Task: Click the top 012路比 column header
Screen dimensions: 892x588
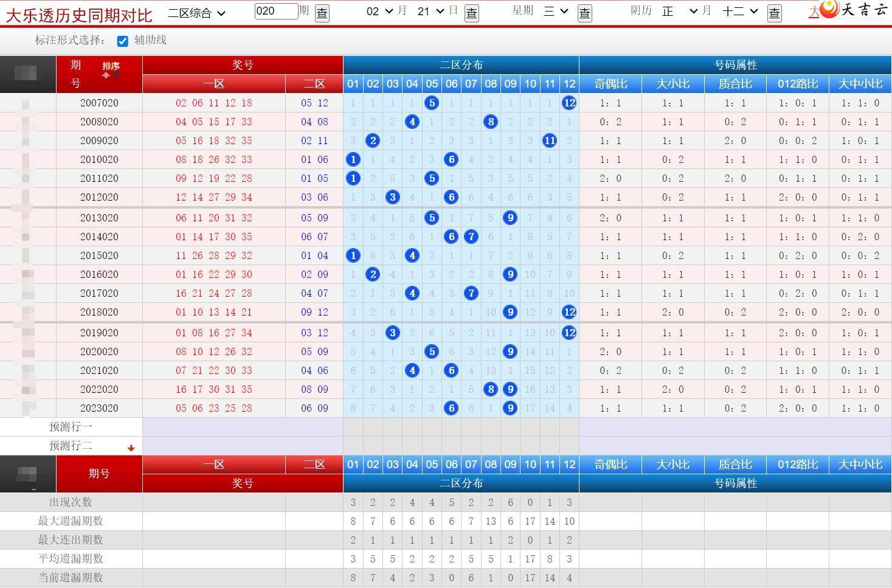Action: pyautogui.click(x=798, y=84)
